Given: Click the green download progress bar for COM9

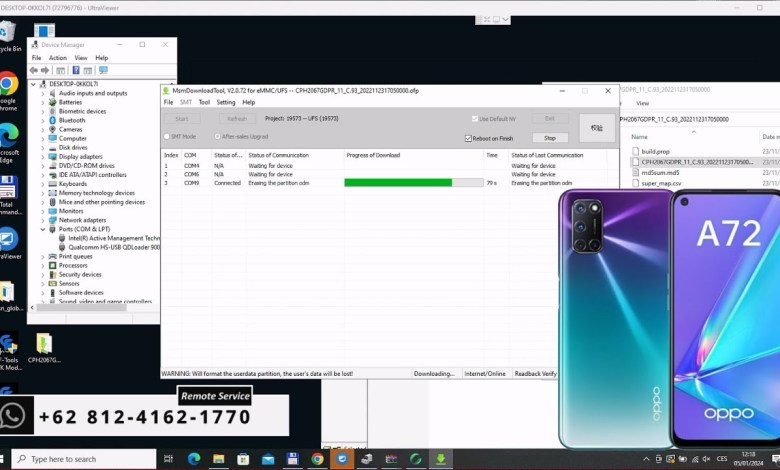Looking at the screenshot, I should click(x=398, y=183).
